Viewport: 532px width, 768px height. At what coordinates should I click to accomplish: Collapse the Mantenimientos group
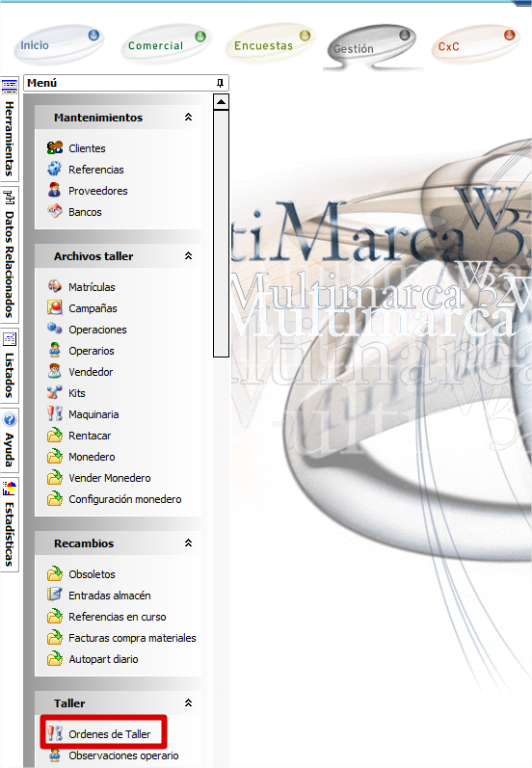pyautogui.click(x=188, y=117)
